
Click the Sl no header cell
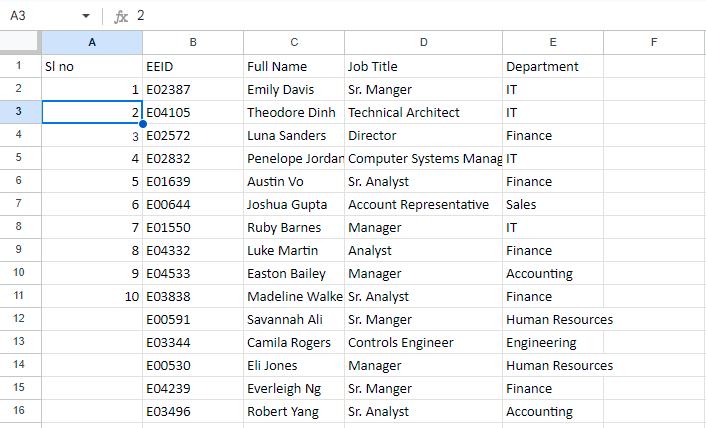tap(92, 66)
